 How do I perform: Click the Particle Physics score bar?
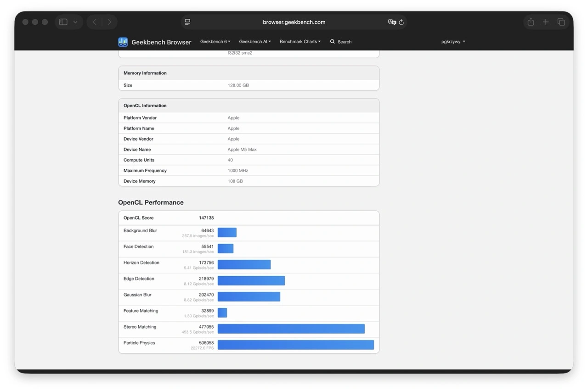click(295, 345)
